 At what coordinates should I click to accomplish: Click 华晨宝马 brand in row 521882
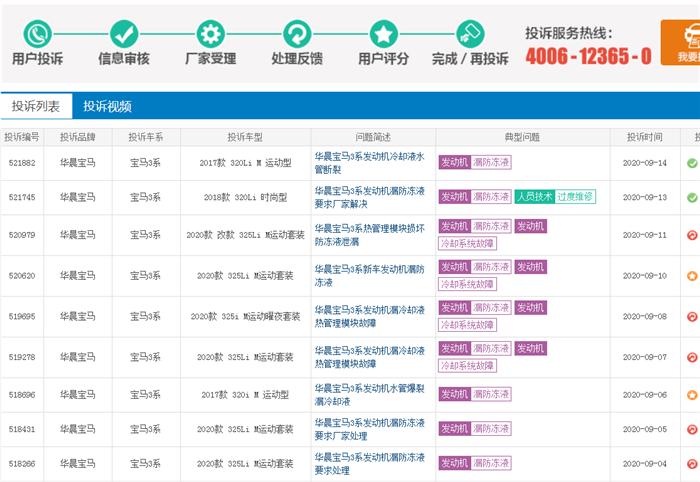coord(78,163)
